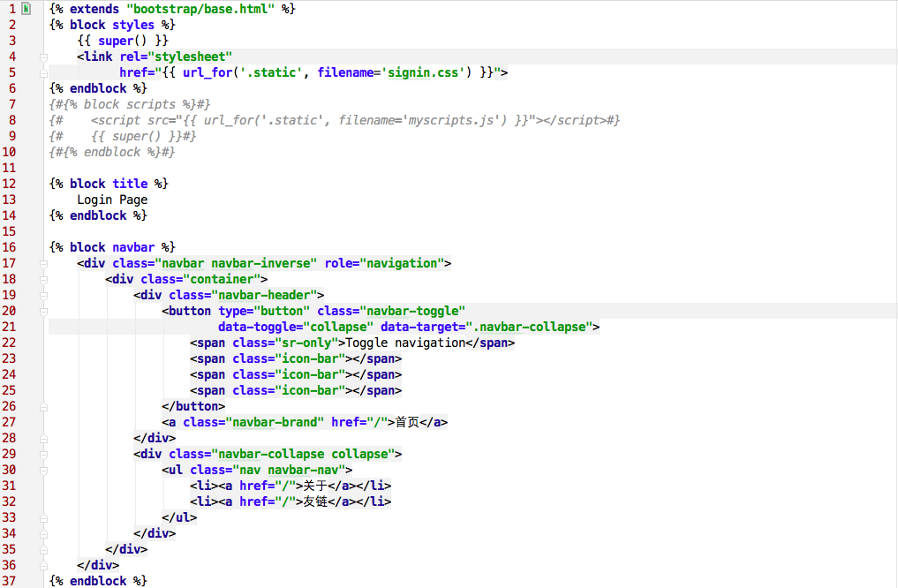Toggle the closing div fold marker on line 36
The image size is (898, 588).
coord(43,566)
